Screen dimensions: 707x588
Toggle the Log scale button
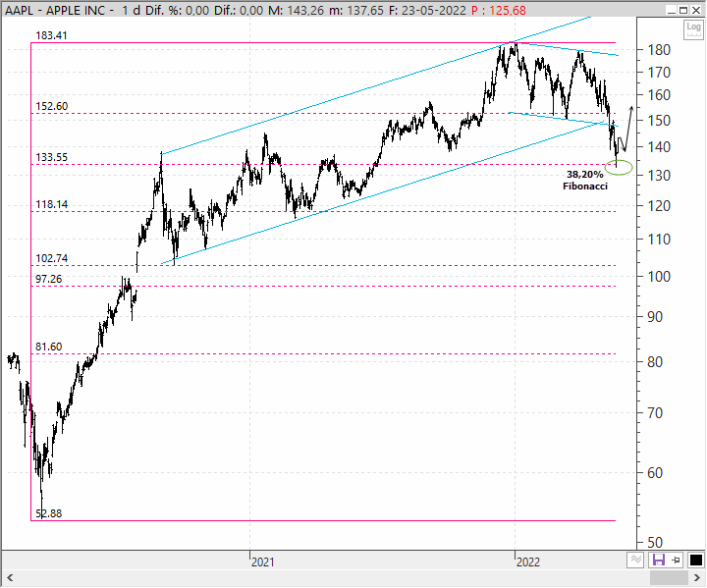point(693,29)
